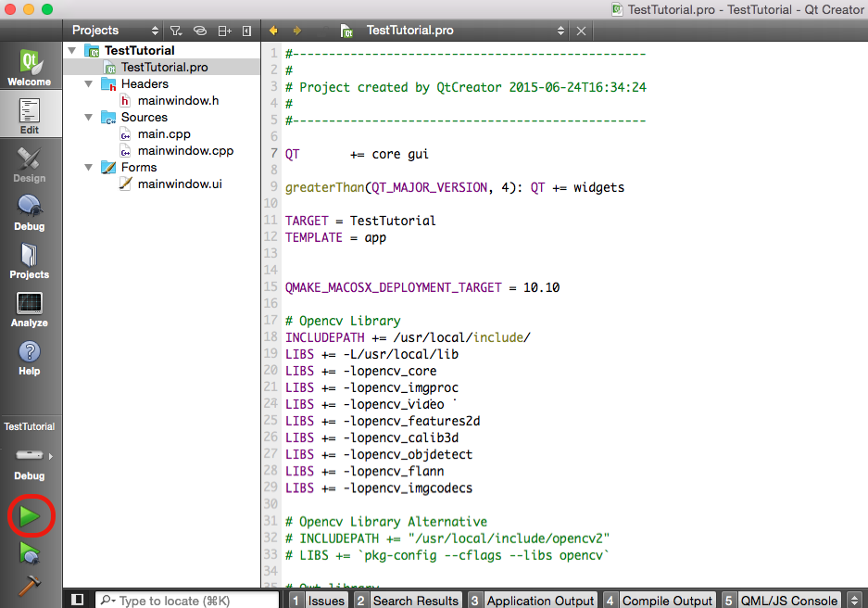Open the Projects mode
The width and height of the screenshot is (868, 608).
[x=30, y=260]
